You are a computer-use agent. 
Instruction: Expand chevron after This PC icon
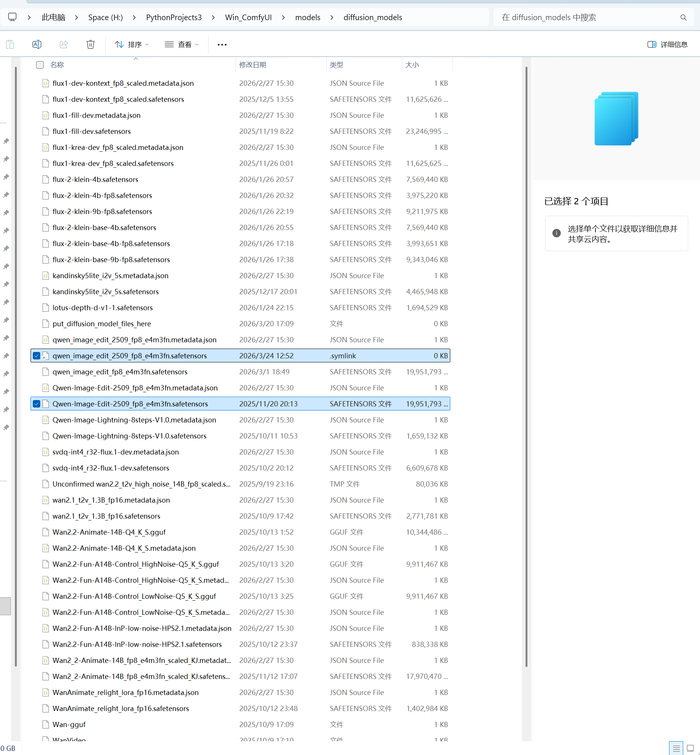pos(29,18)
